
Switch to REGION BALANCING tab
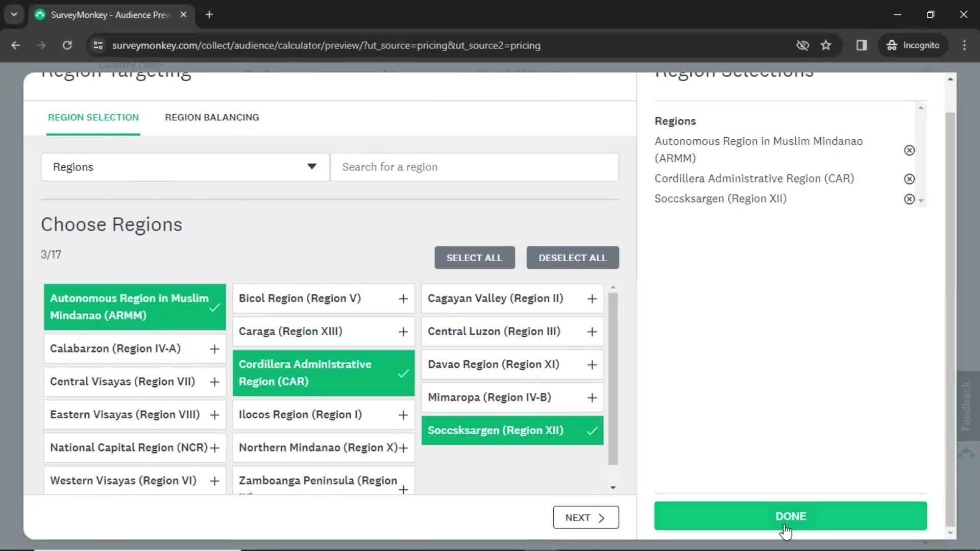pos(212,117)
